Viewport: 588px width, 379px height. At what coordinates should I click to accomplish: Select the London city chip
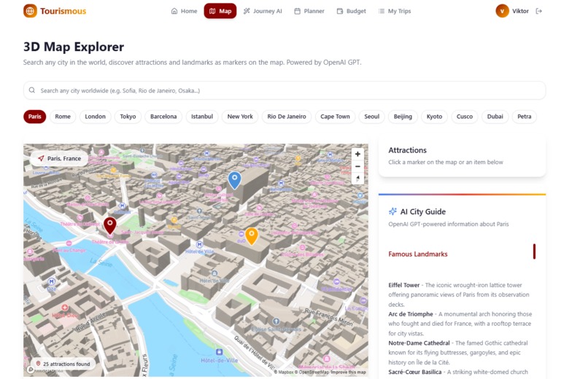96,117
